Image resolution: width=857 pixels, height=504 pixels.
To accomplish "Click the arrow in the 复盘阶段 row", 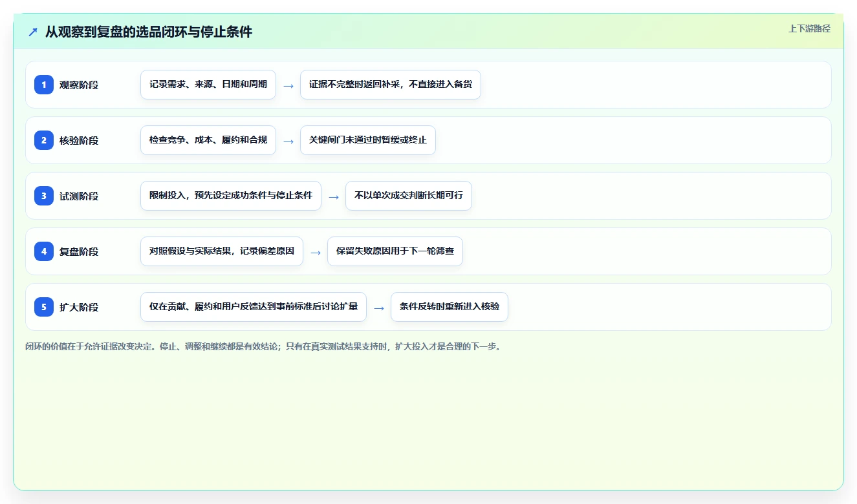I will click(x=316, y=252).
